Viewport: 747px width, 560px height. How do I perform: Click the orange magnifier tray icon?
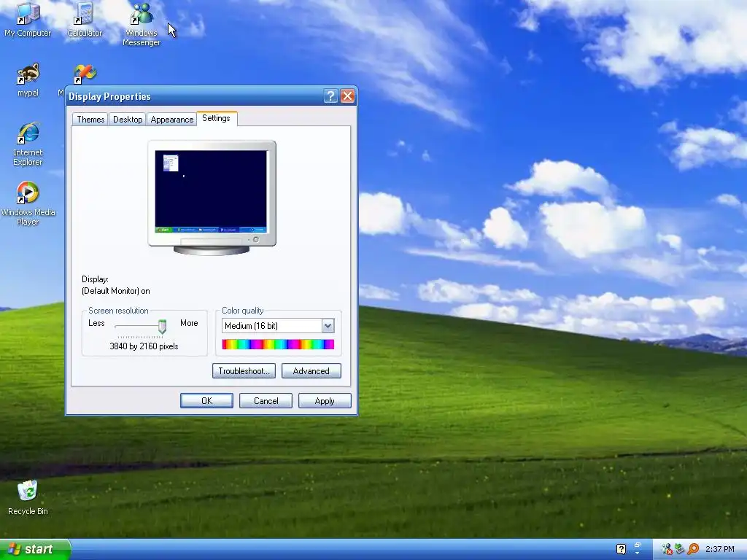(693, 549)
